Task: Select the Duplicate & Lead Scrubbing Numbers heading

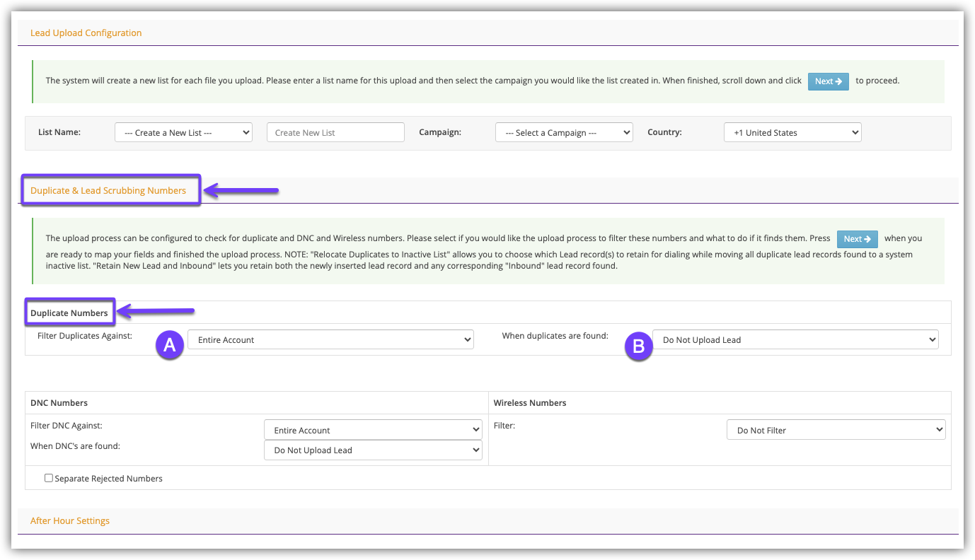Action: click(108, 190)
